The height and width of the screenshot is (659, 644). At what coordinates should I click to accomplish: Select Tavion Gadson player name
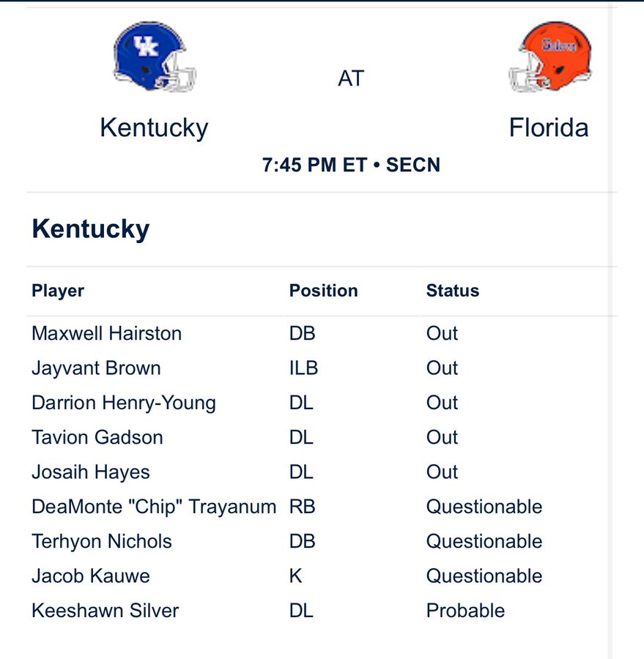click(97, 437)
